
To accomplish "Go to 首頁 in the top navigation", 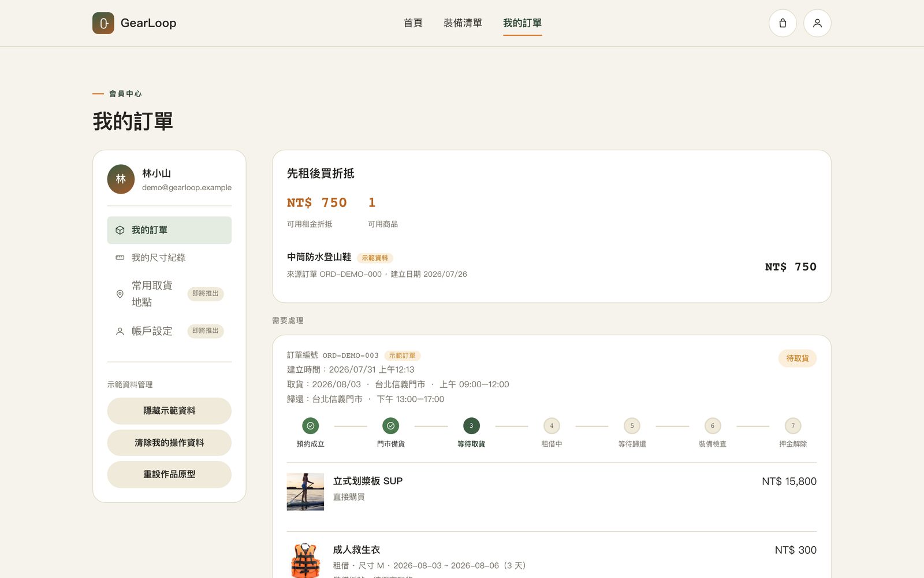I will (x=413, y=23).
